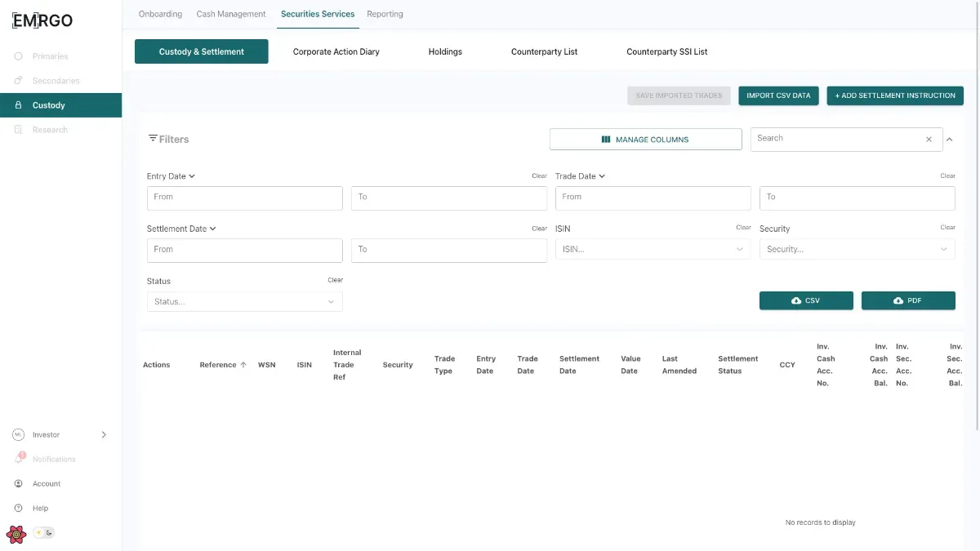Screen dimensions: 980x551
Task: Toggle the light/dark theme switch
Action: (43, 533)
